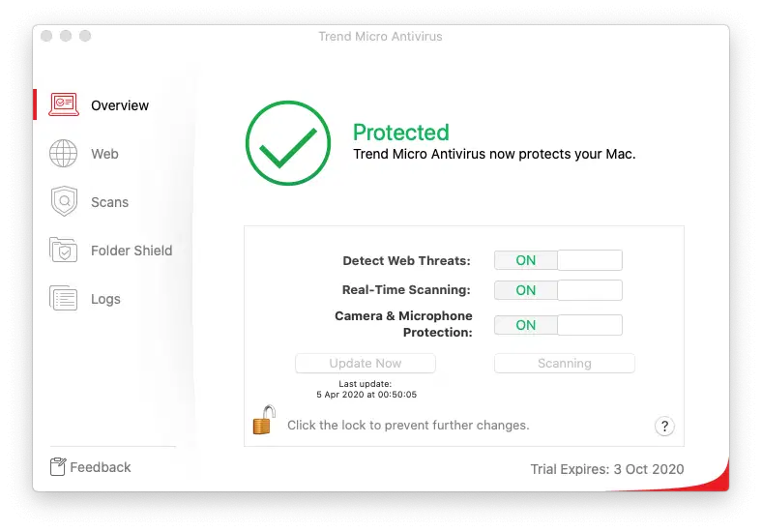Click the Scanning button

pyautogui.click(x=564, y=364)
